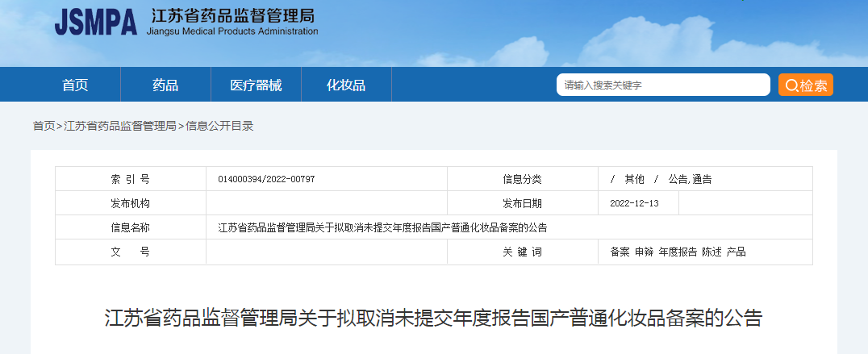Click the 文号 label cell
This screenshot has width=868, height=354.
coord(131,252)
